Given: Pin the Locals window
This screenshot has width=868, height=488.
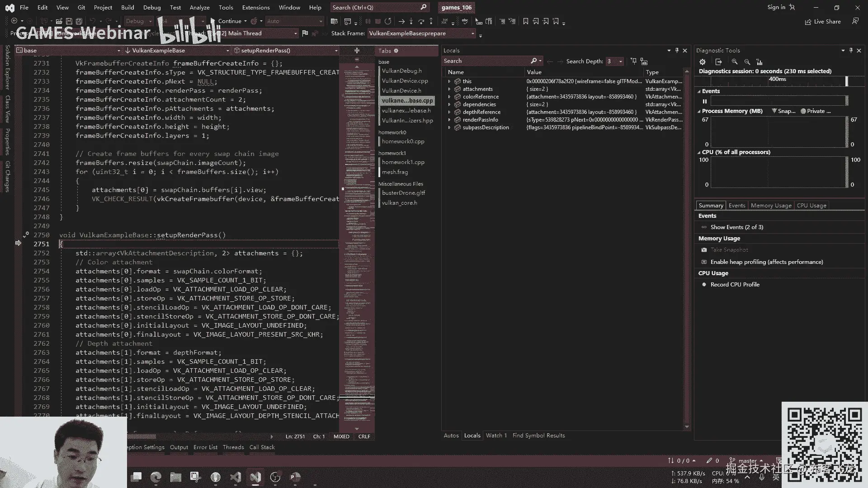Looking at the screenshot, I should pos(677,51).
